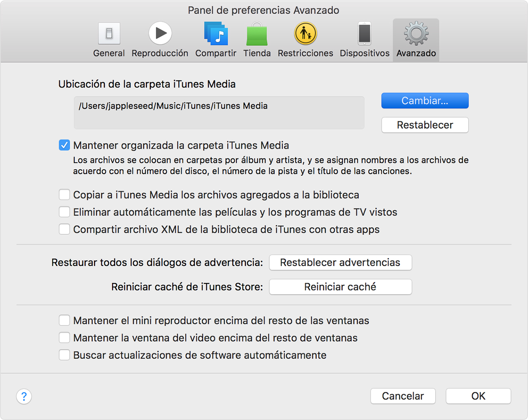This screenshot has width=528, height=420.
Task: Click Restablecer for media folder location
Action: coord(425,125)
